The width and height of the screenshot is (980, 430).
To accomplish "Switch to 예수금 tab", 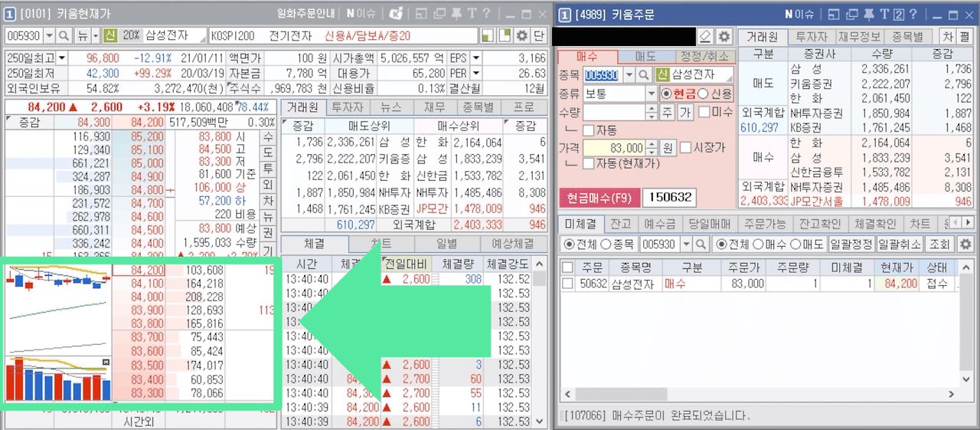I will coord(659,224).
